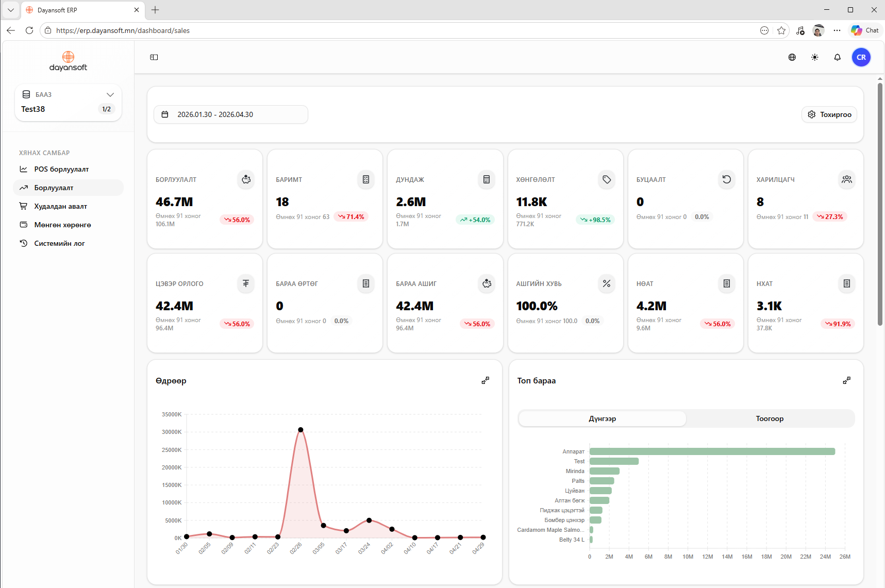Click the page vertical scrollbar

tap(880, 204)
